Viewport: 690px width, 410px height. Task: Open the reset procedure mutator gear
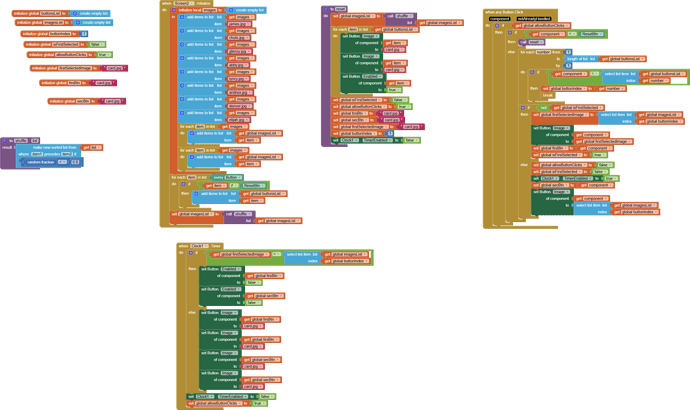pyautogui.click(x=326, y=9)
